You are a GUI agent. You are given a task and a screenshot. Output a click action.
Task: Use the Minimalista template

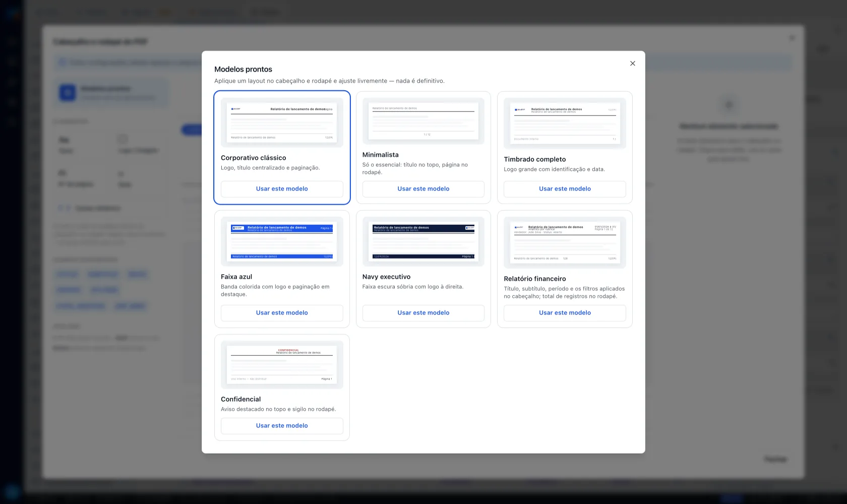tap(423, 189)
